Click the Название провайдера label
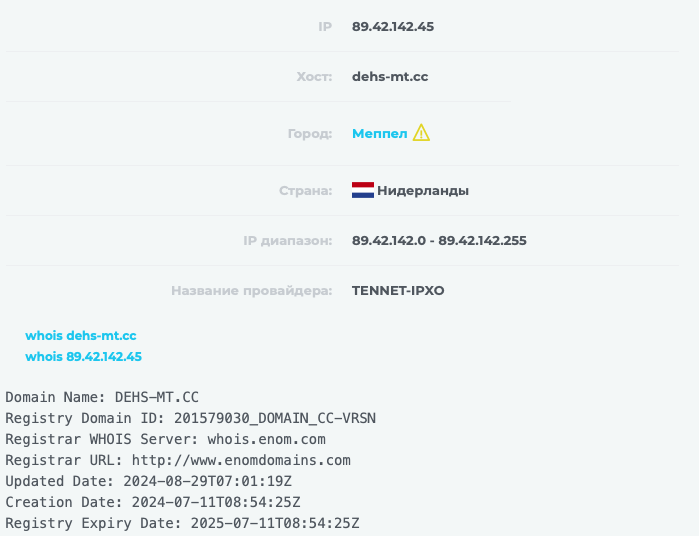The height and width of the screenshot is (536, 699). tap(251, 290)
